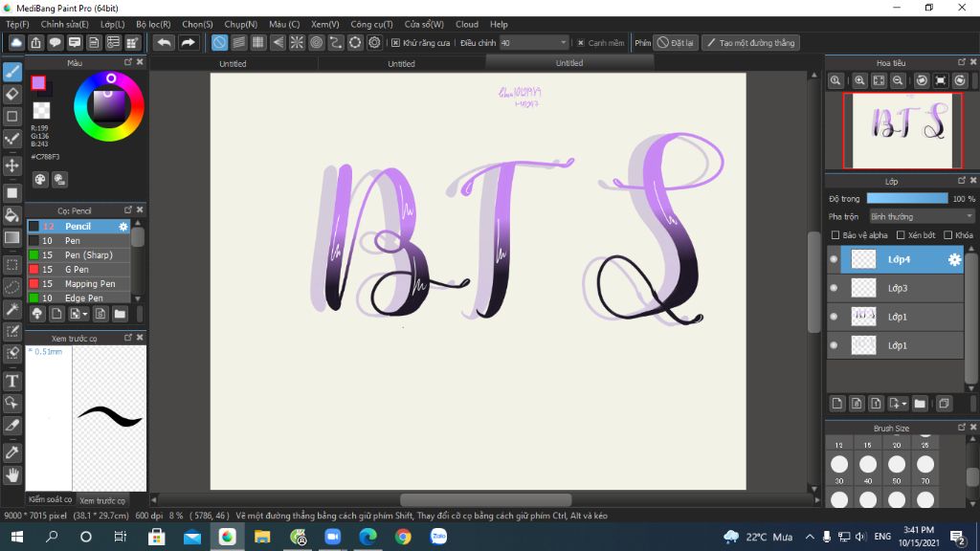Switch to the second Untitled tab
Viewport: 980px width, 551px height.
401,64
